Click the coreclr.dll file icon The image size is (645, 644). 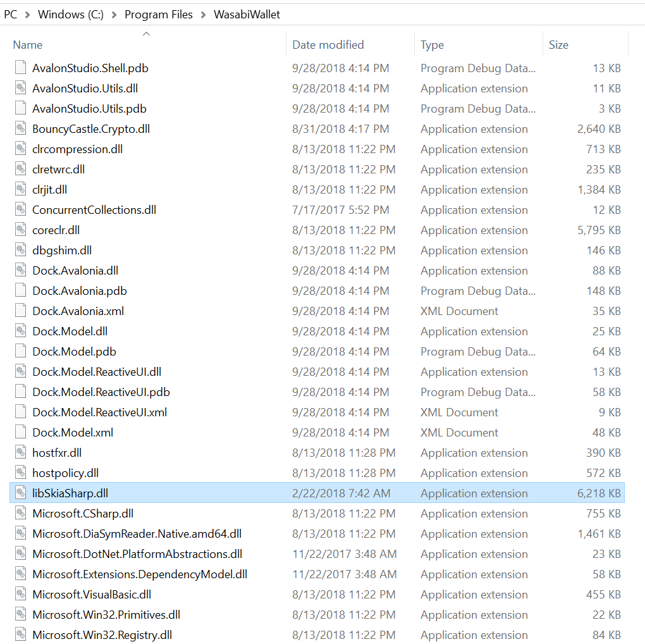(x=21, y=230)
